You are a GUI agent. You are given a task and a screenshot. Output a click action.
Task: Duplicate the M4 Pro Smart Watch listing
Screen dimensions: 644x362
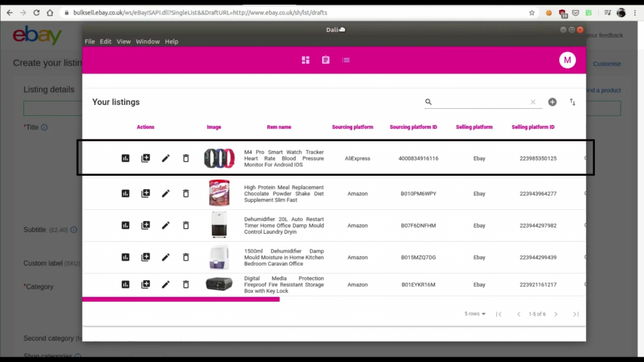[145, 158]
